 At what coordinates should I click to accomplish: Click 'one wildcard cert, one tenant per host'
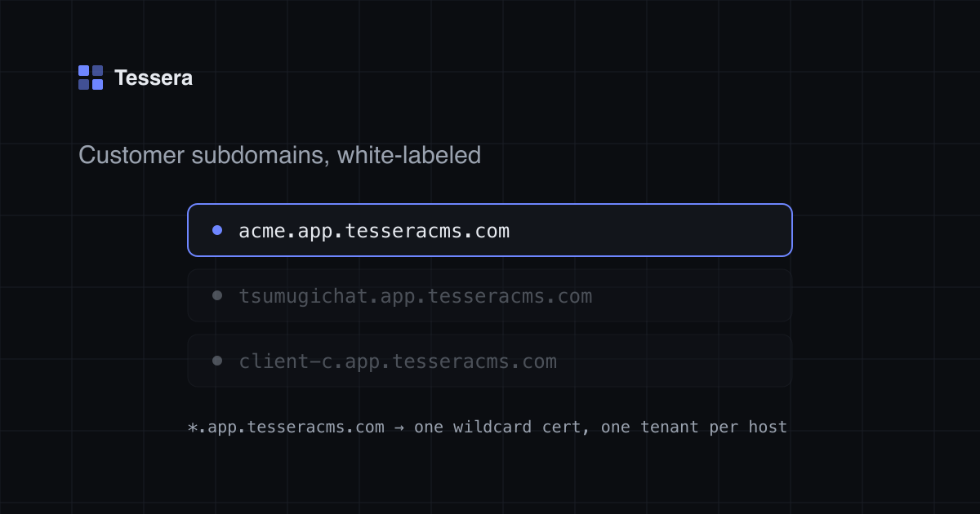[600, 427]
